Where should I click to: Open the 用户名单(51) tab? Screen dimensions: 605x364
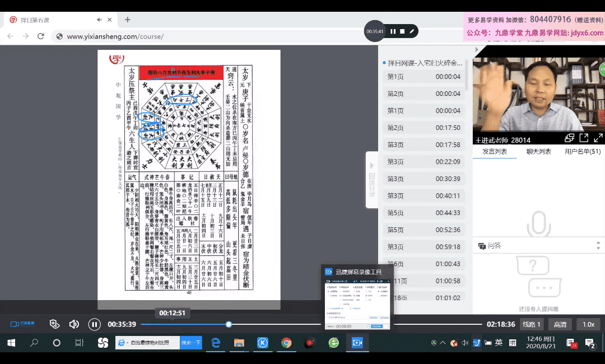[583, 151]
